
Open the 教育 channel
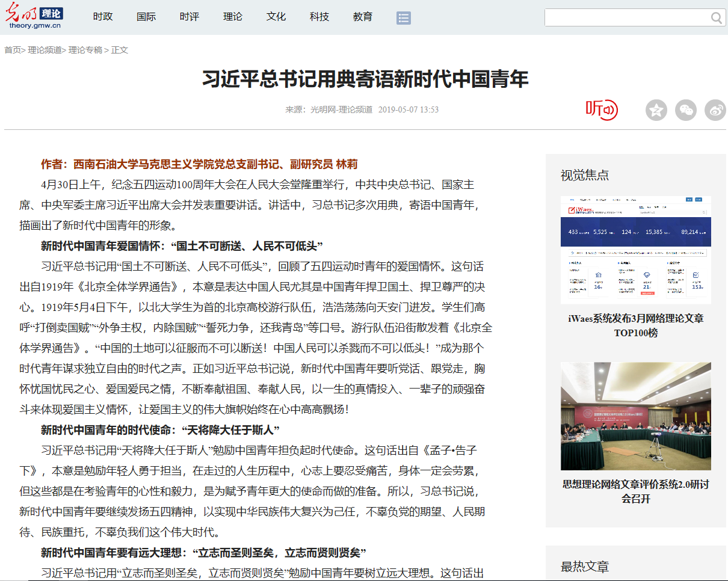[363, 17]
